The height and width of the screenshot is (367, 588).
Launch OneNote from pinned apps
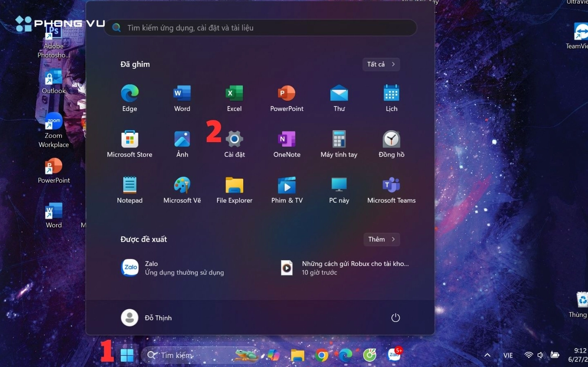tap(286, 143)
